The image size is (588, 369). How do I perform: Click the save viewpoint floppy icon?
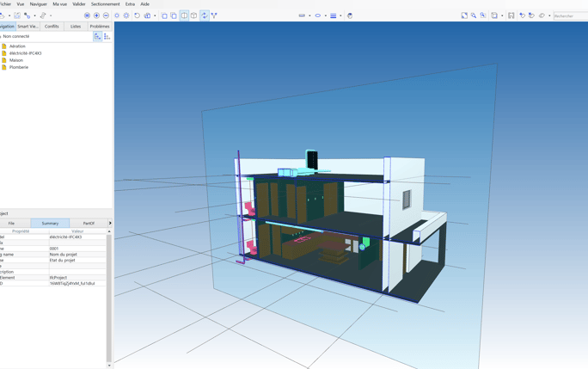point(511,15)
